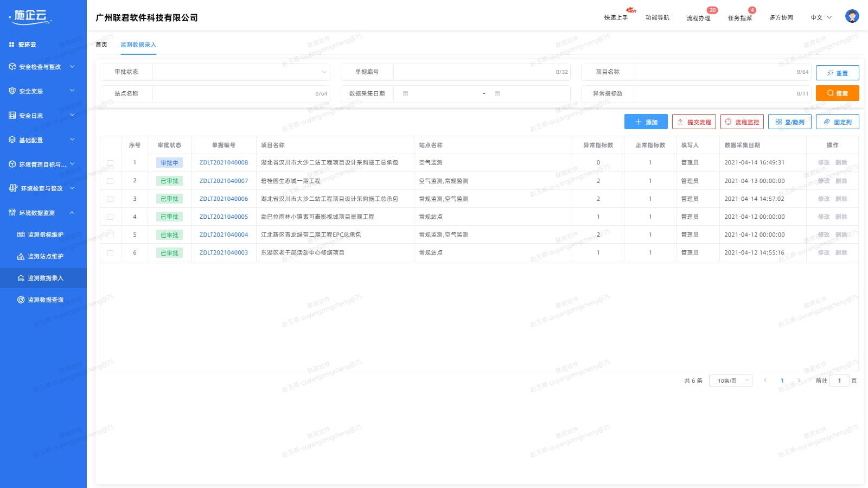Screen dimensions: 868x488
Task: Click 删除 for row ZDLT2021040003
Action: [x=841, y=252]
